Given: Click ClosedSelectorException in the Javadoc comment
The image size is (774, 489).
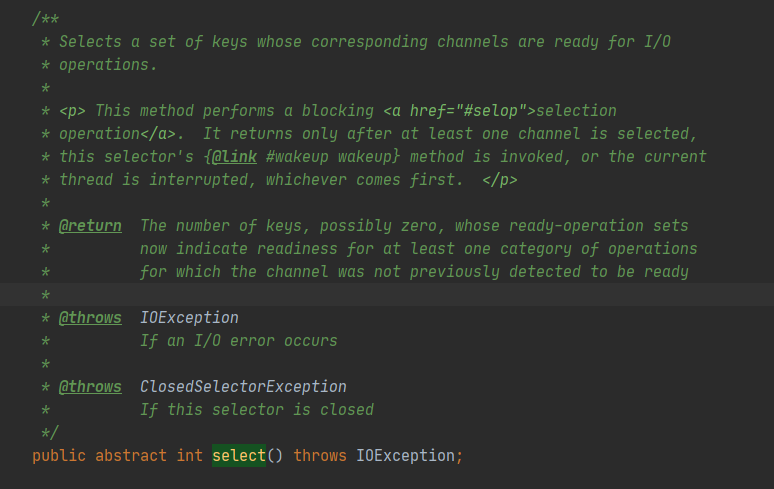Looking at the screenshot, I should [x=243, y=387].
